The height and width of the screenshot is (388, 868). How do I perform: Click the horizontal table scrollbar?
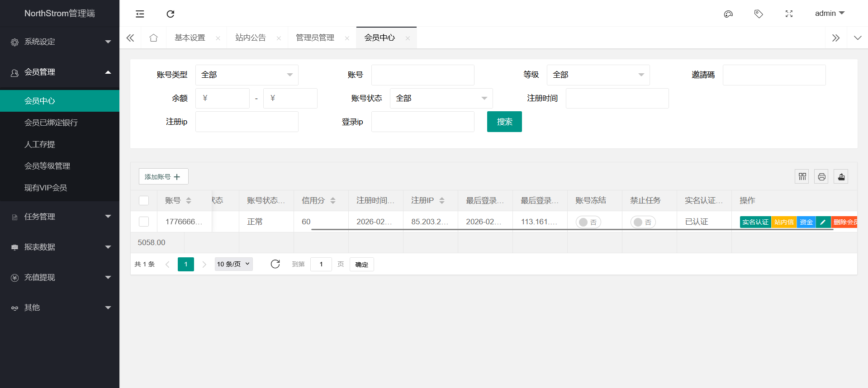572,229
